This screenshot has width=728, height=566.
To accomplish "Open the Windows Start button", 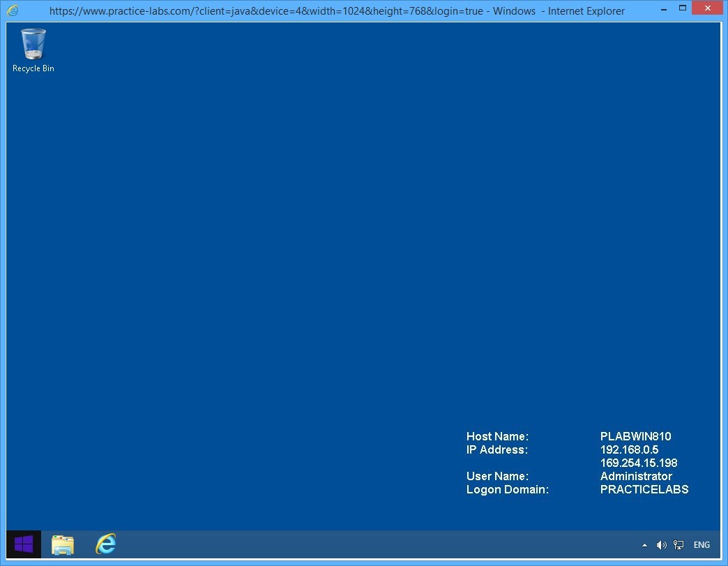I will 24,544.
